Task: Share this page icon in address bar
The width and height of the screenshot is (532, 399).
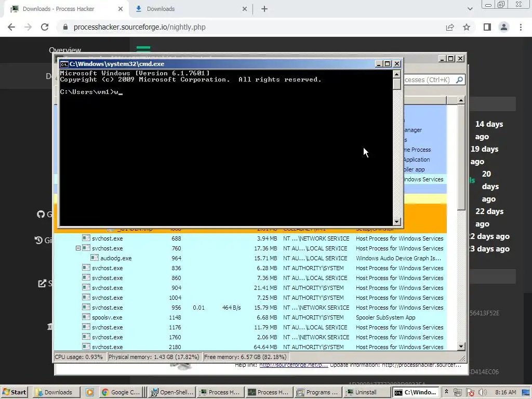Action: tap(450, 27)
